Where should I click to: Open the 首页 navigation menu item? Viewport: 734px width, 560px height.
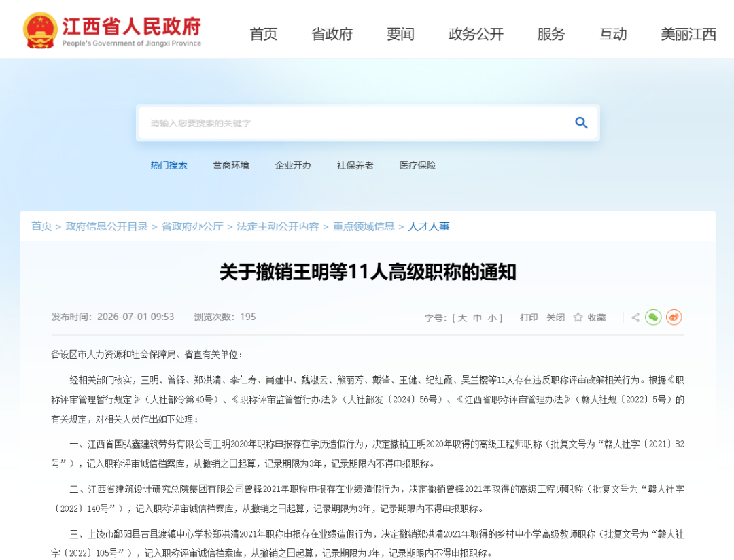pyautogui.click(x=264, y=34)
